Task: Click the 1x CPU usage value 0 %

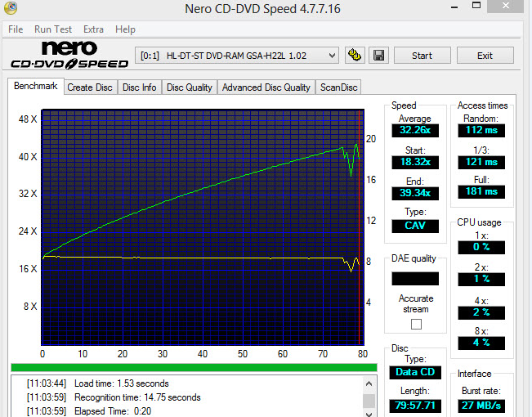Action: [x=481, y=247]
